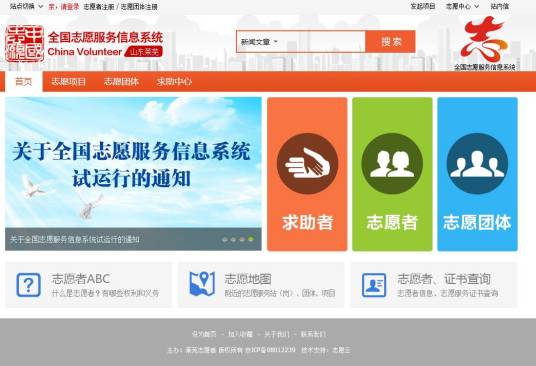
Task: Open the 志愿地图 heading
Action: tap(248, 279)
